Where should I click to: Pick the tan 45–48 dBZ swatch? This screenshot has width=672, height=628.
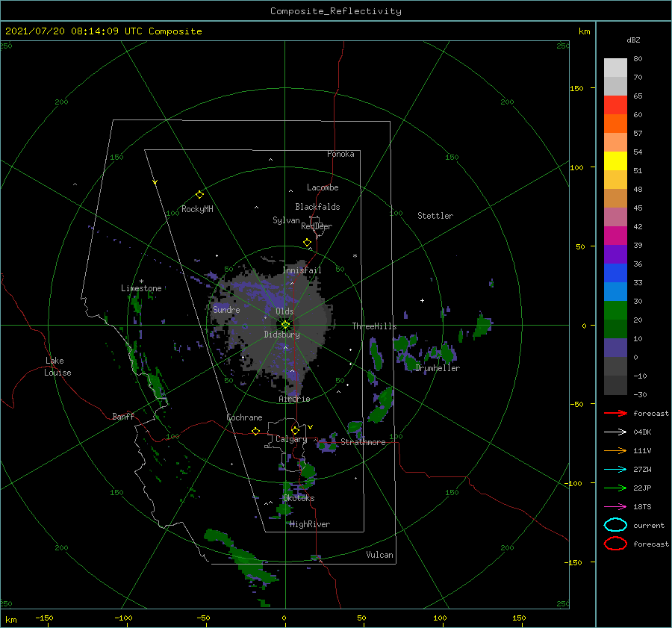point(615,199)
